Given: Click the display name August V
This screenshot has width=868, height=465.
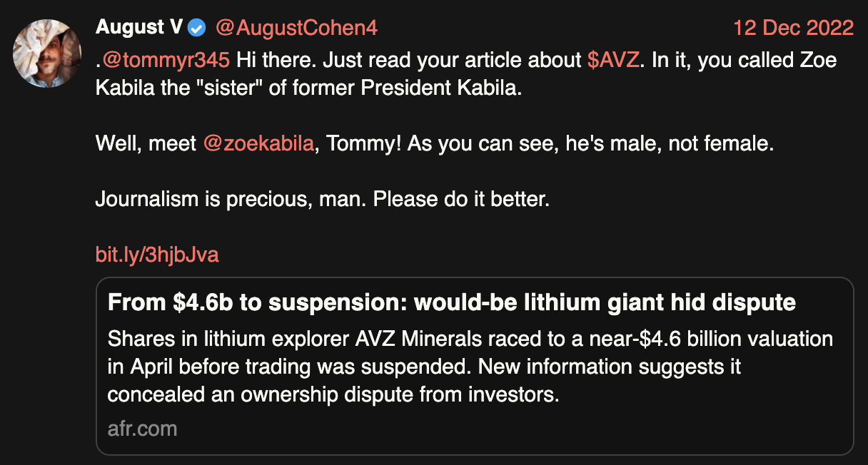Looking at the screenshot, I should point(139,28).
